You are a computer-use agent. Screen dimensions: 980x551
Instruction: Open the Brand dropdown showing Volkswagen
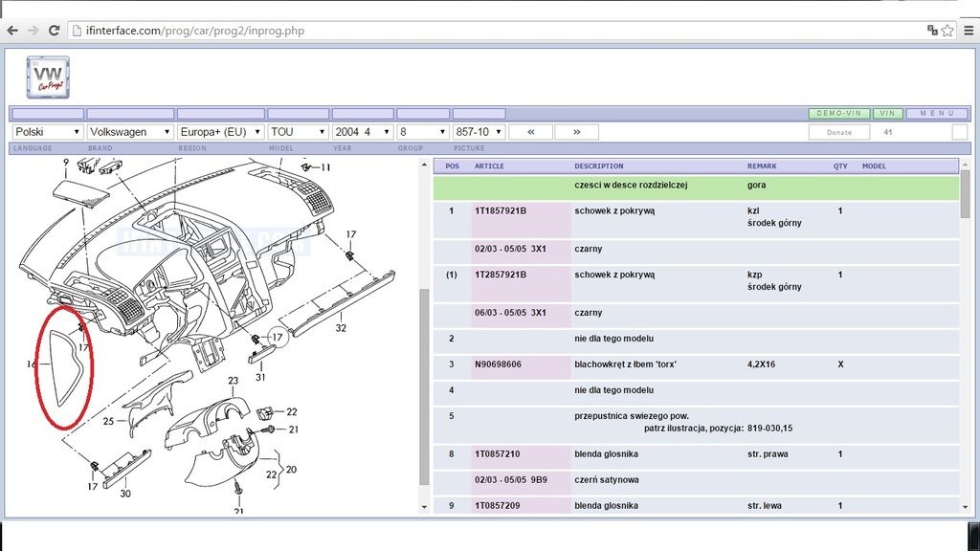(x=130, y=132)
